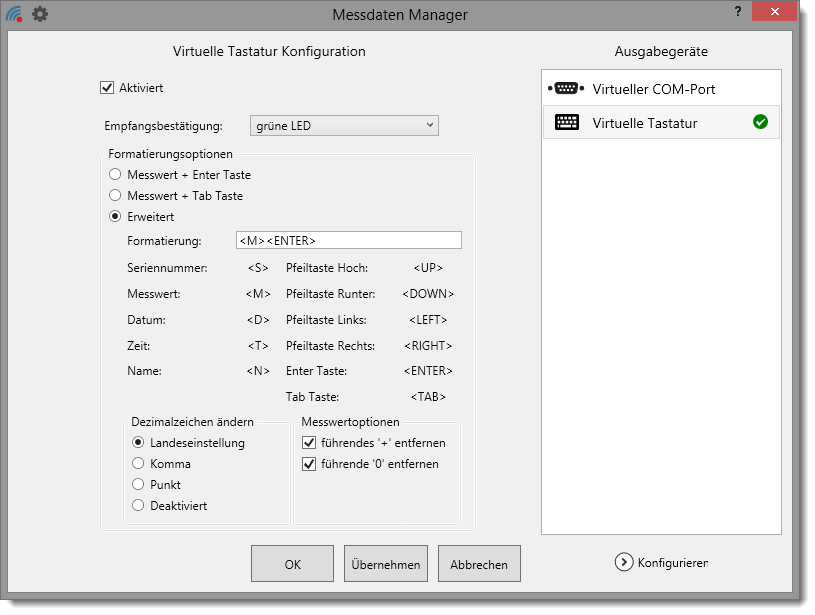Select Virtuelle Tastatur output device
The image size is (815, 615).
tap(645, 123)
